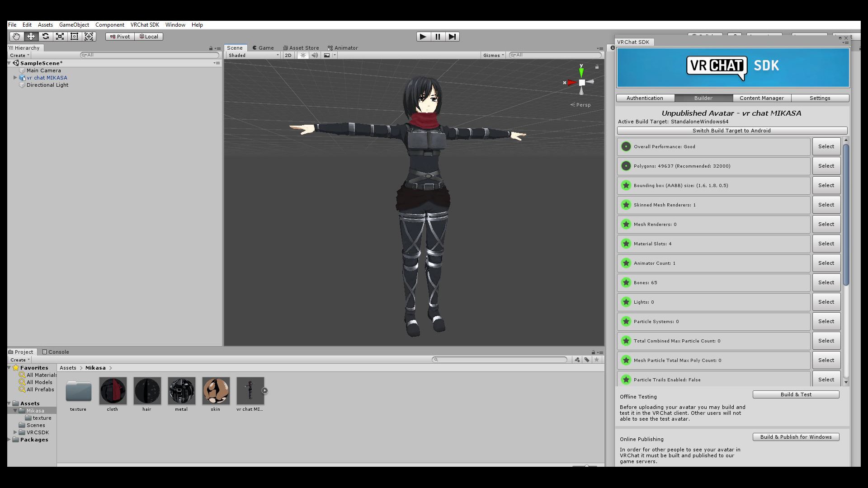Viewport: 868px width, 488px height.
Task: Click Build & Publish for Windows
Action: click(x=796, y=437)
